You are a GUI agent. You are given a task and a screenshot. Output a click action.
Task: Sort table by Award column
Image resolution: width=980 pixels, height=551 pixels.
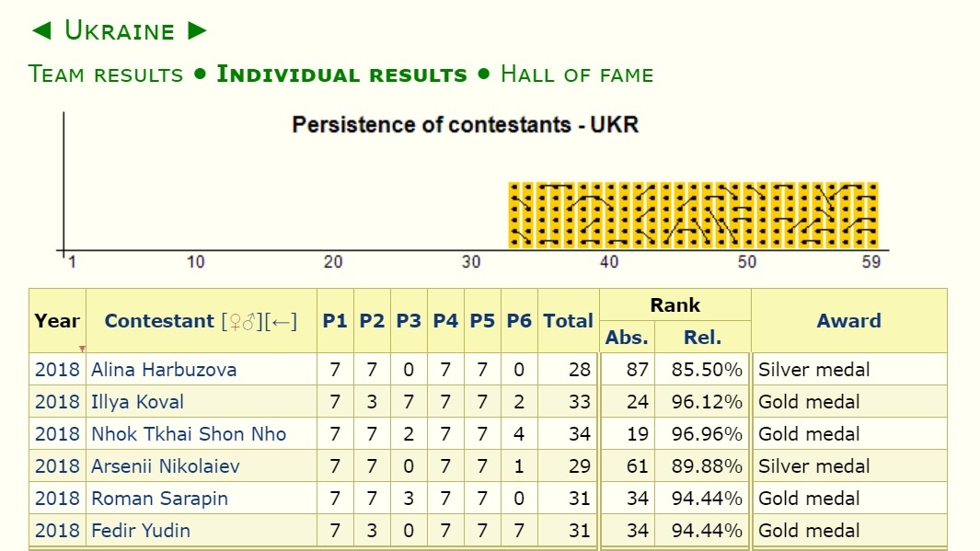(x=848, y=321)
